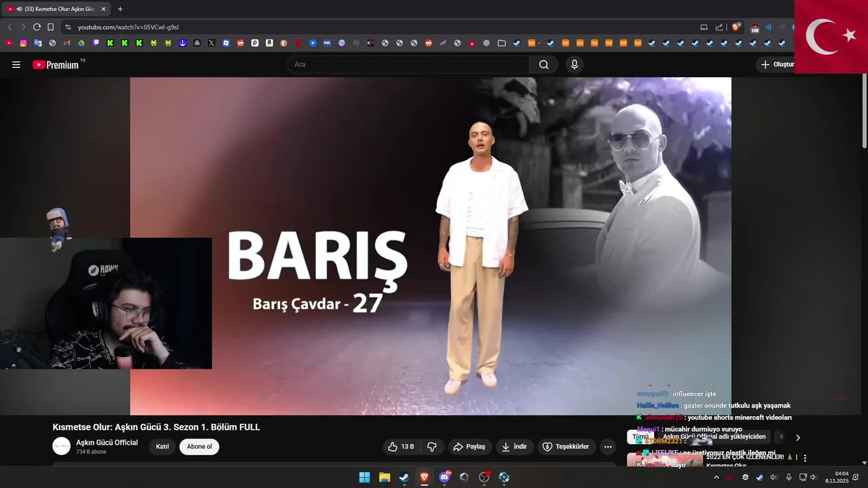The height and width of the screenshot is (488, 868).
Task: Open the video's three-dot more actions menu
Action: click(x=608, y=447)
